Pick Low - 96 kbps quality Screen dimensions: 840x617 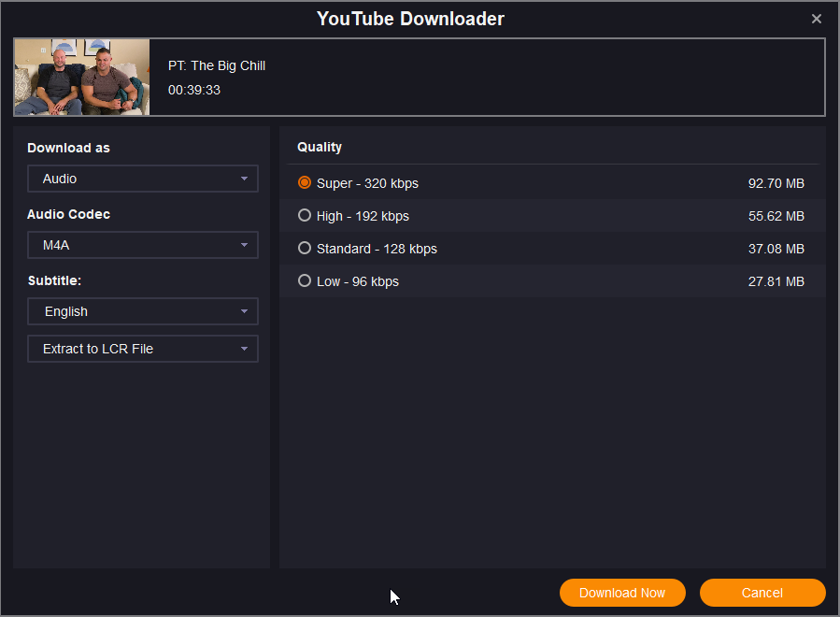tap(305, 281)
